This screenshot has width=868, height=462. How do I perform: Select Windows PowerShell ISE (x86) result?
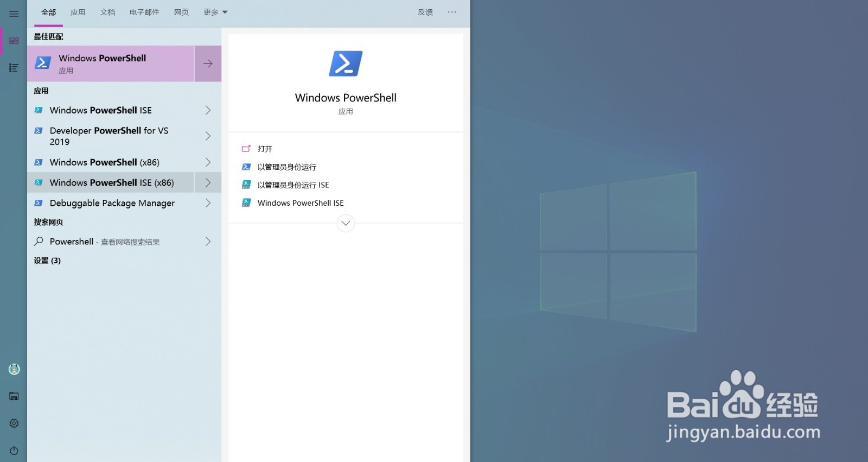pyautogui.click(x=111, y=182)
